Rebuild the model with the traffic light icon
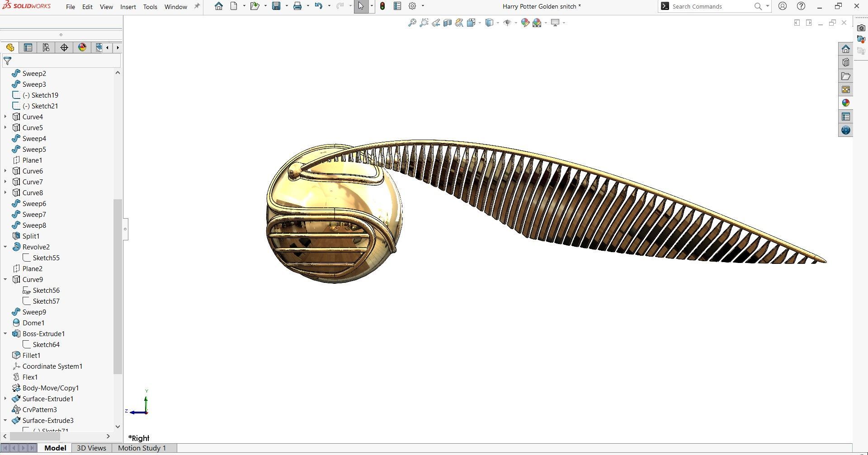This screenshot has width=868, height=455. [382, 6]
